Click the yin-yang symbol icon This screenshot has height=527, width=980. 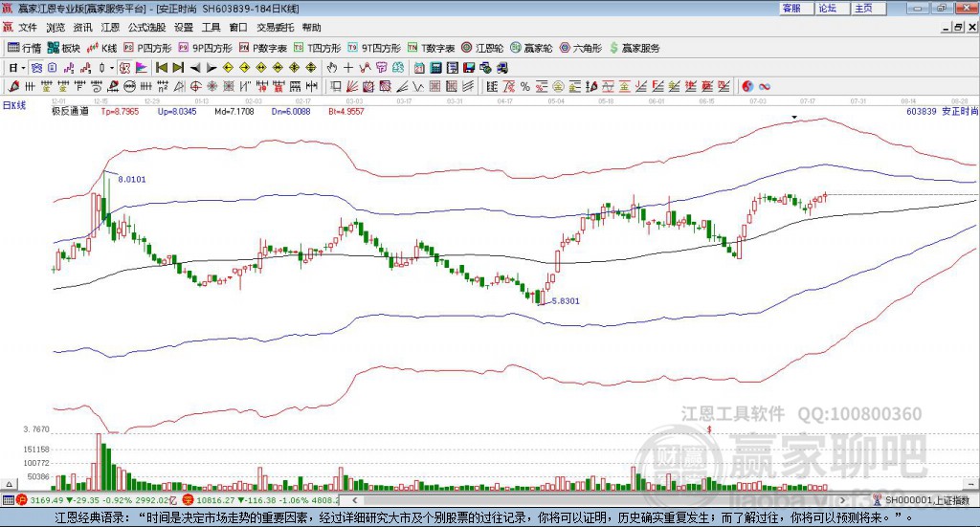click(x=747, y=86)
